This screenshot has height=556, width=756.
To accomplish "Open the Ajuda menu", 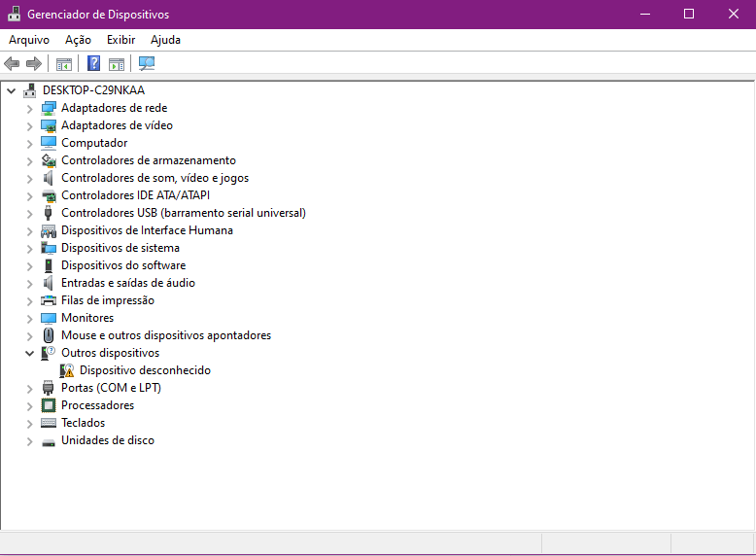I will [x=165, y=40].
